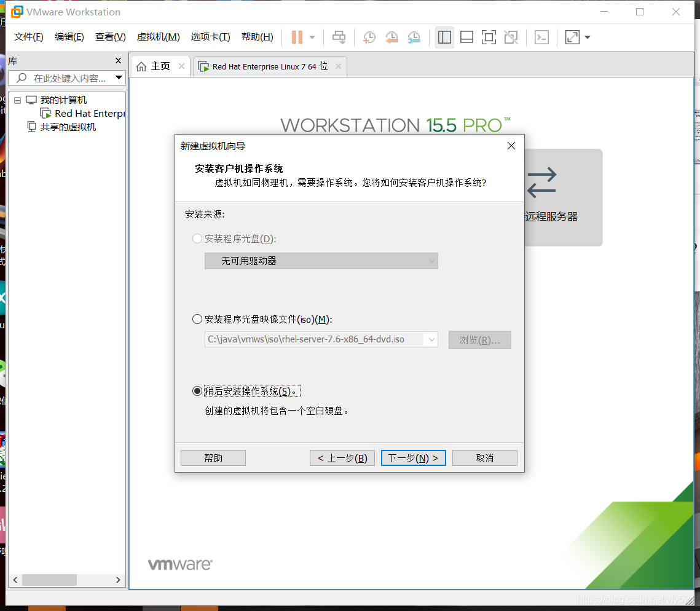Image resolution: width=700 pixels, height=611 pixels.
Task: Click the 浏览(R)... browse button
Action: 479,340
